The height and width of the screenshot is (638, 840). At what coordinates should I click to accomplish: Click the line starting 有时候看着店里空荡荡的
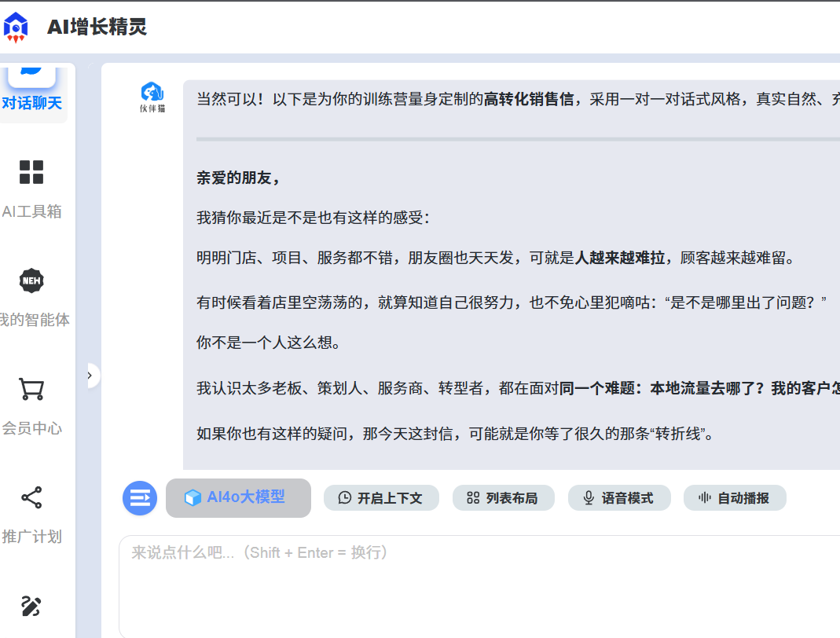point(512,302)
